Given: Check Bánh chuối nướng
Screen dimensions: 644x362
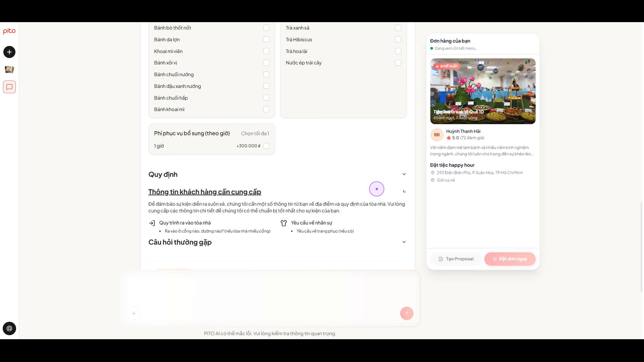Looking at the screenshot, I should click(266, 74).
